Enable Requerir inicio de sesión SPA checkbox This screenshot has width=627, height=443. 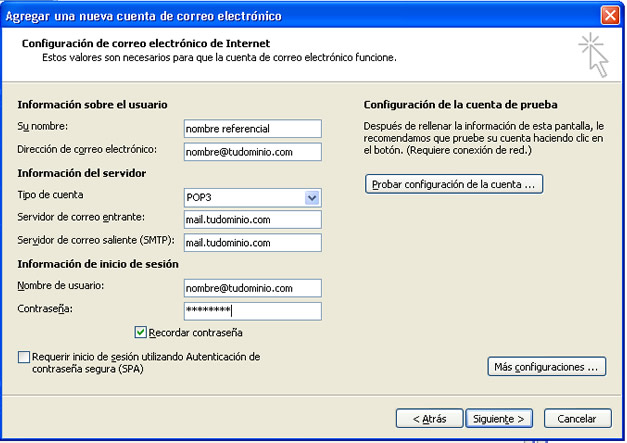click(x=24, y=357)
